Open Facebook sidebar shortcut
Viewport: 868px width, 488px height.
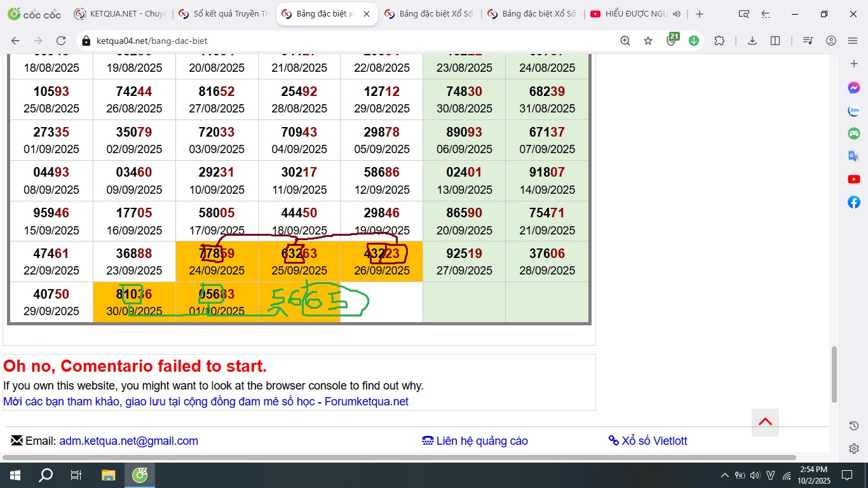click(x=854, y=202)
